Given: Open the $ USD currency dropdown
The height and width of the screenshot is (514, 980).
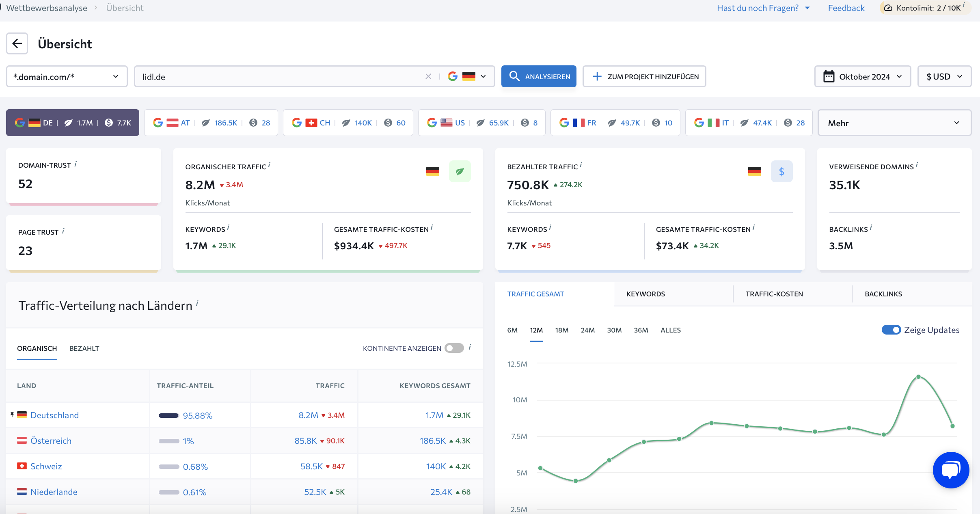Looking at the screenshot, I should 944,76.
